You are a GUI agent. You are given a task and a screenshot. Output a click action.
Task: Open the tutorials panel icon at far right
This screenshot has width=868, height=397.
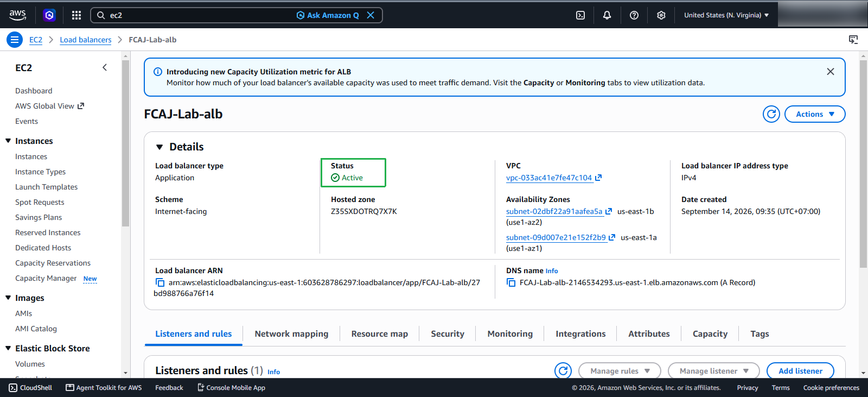(853, 40)
